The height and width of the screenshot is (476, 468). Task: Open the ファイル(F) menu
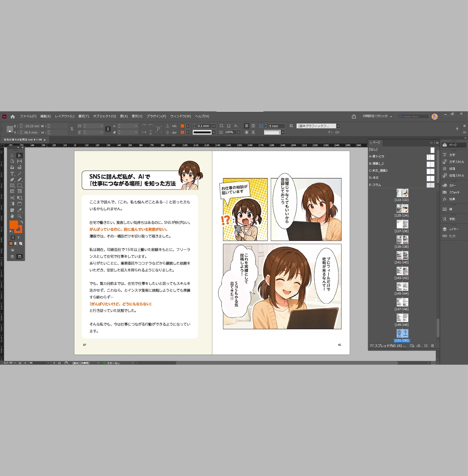pyautogui.click(x=28, y=116)
